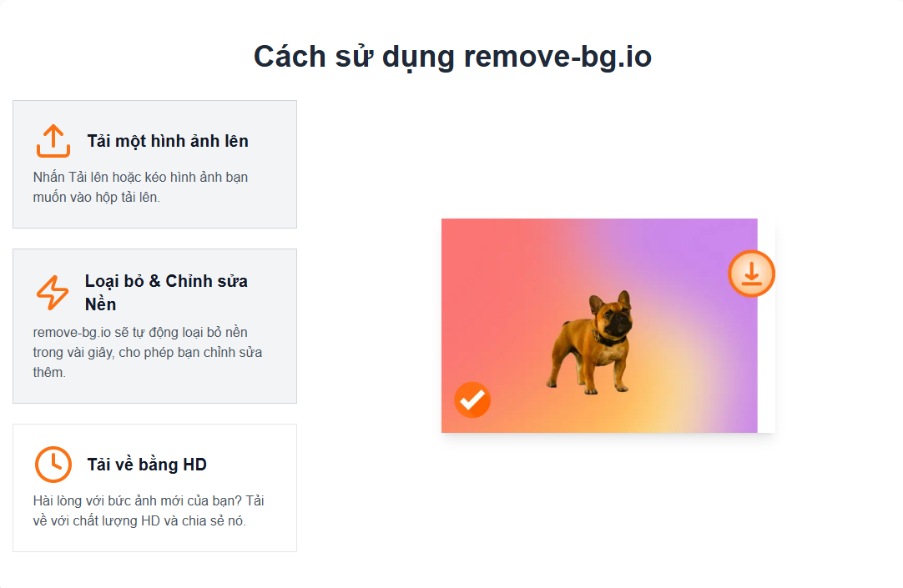Open the HD download step card
The image size is (903, 588).
coord(155,488)
